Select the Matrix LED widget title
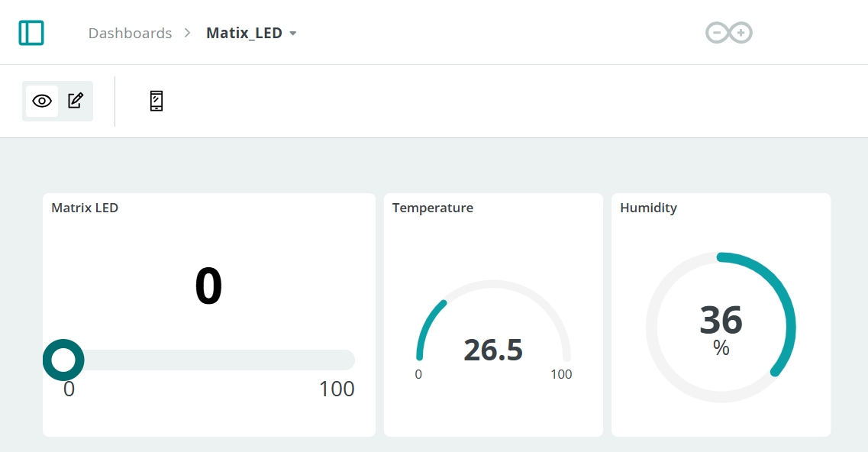The height and width of the screenshot is (452, 868). (x=85, y=208)
